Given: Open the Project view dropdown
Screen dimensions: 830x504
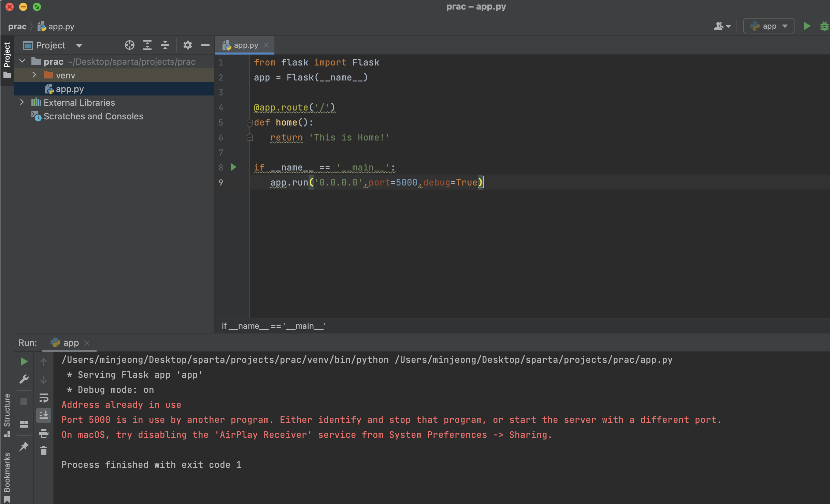Looking at the screenshot, I should tap(79, 45).
